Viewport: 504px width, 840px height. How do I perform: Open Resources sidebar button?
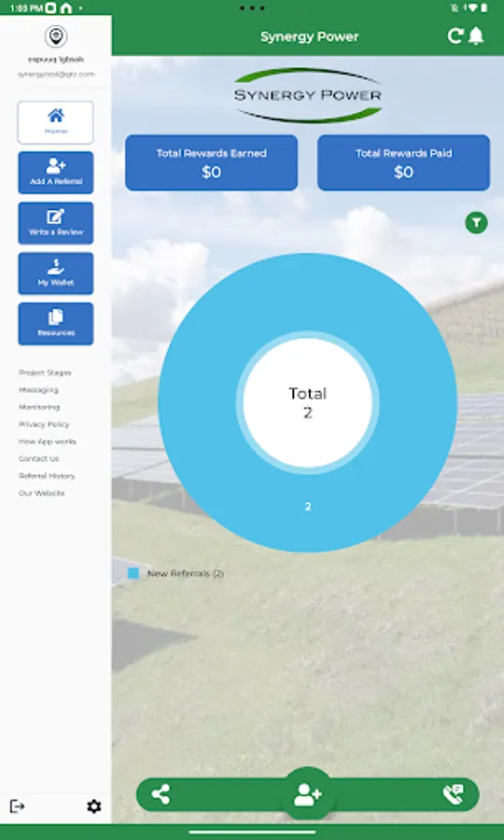[56, 324]
